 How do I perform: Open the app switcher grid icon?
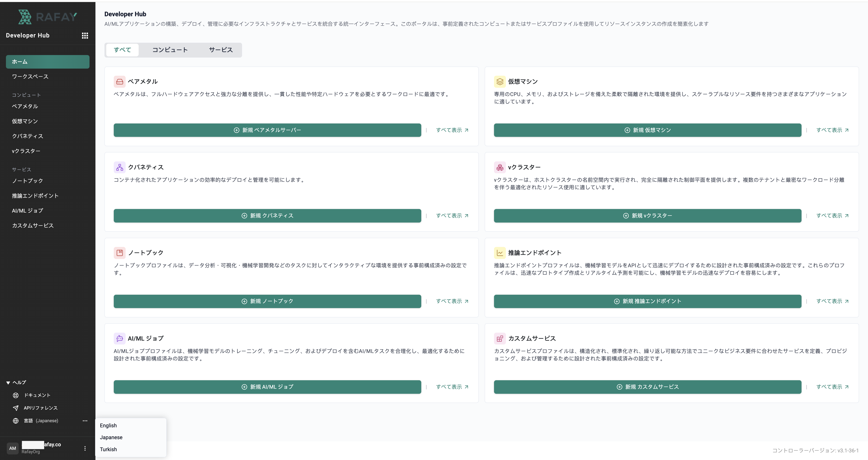click(85, 35)
